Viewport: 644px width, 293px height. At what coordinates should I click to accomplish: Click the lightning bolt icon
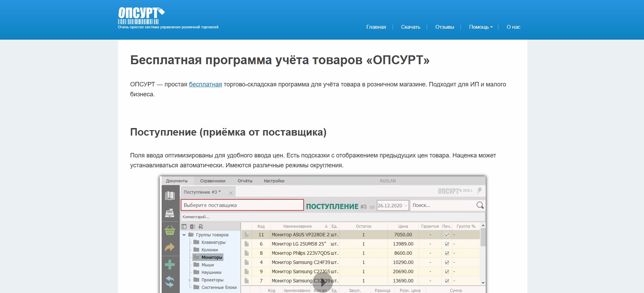click(479, 191)
